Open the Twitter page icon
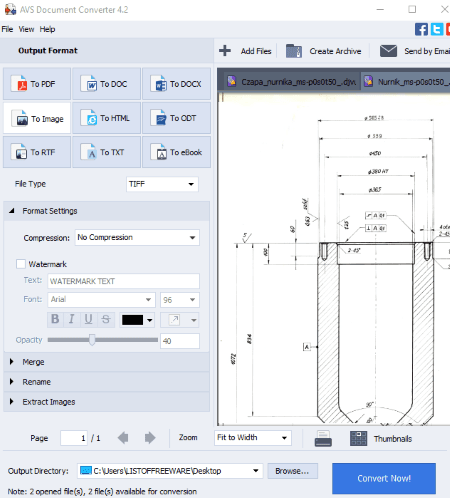 [x=437, y=29]
